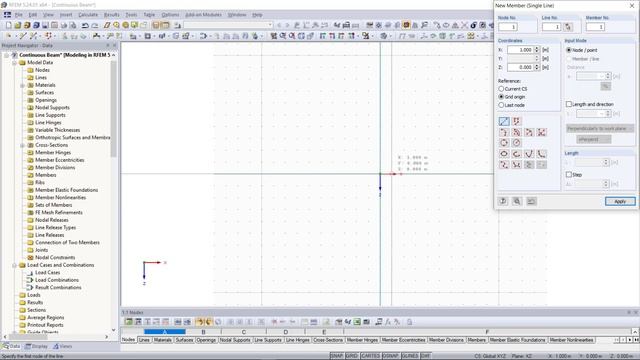Click the help icon in New Member dialog
The width and height of the screenshot is (640, 360).
click(503, 201)
